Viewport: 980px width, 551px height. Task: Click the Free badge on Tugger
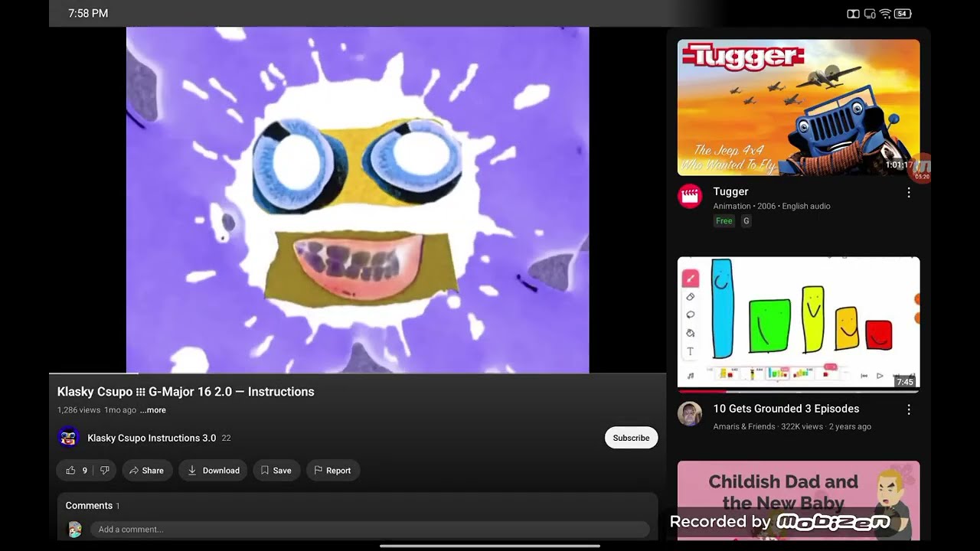click(x=724, y=221)
